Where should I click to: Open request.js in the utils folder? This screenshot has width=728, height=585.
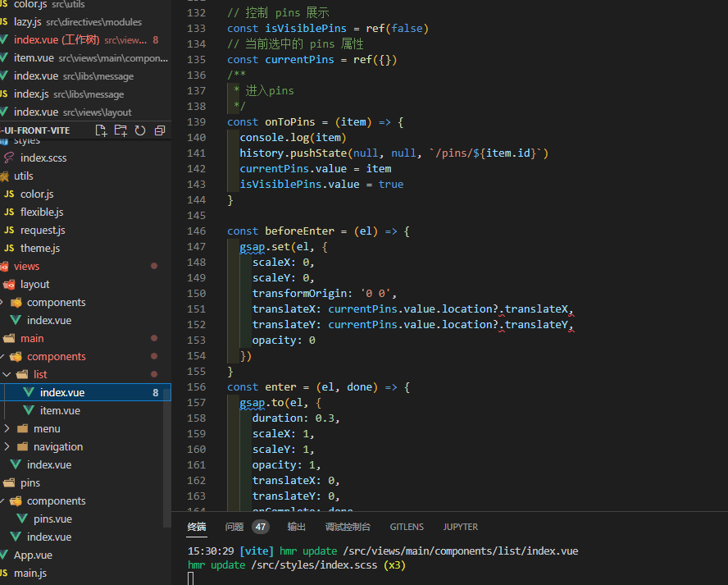[x=43, y=230]
